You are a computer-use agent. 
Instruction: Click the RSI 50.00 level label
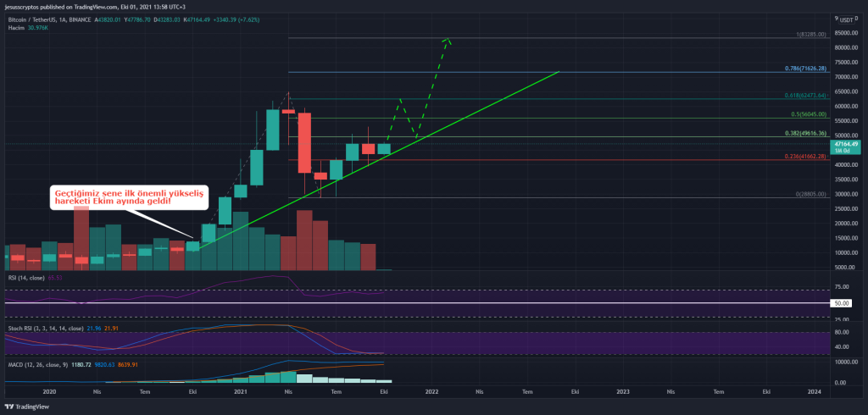click(843, 303)
